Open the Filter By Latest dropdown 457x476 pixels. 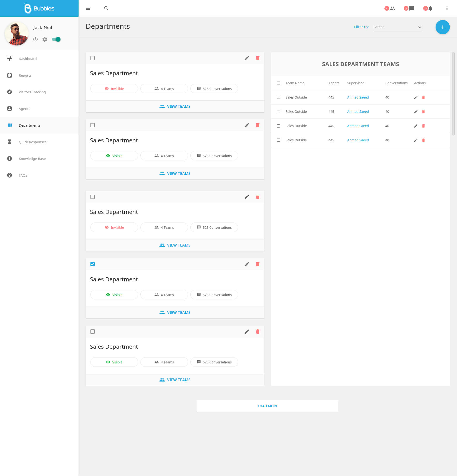tap(397, 27)
